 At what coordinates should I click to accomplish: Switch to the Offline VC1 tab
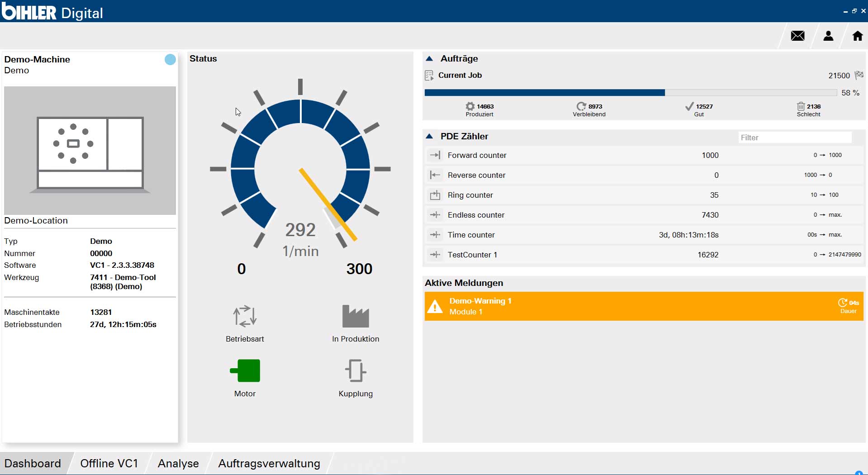click(x=109, y=463)
